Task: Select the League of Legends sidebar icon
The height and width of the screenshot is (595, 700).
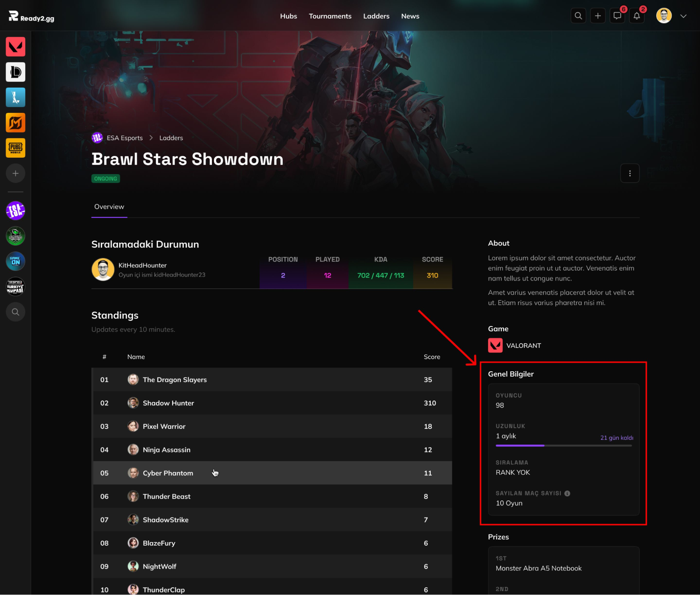Action: point(15,72)
